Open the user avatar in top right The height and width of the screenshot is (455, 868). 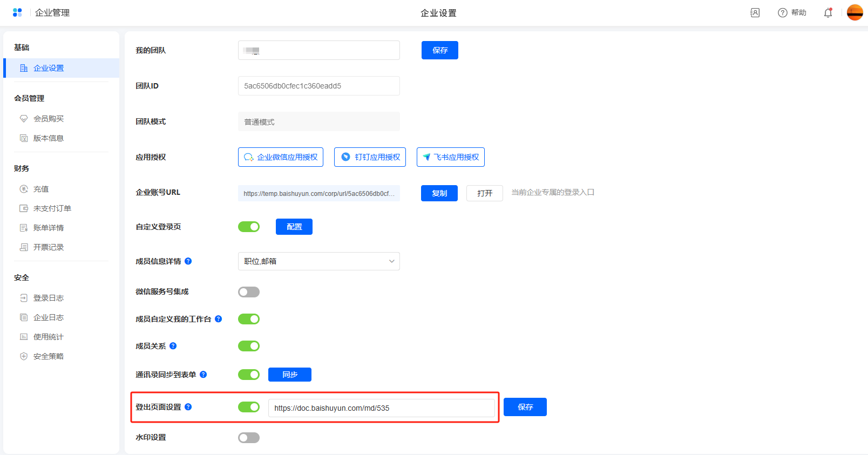pos(855,12)
